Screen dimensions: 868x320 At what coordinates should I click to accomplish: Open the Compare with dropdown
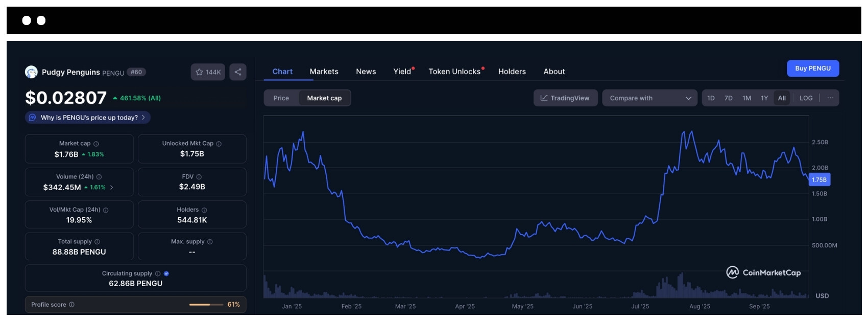650,98
